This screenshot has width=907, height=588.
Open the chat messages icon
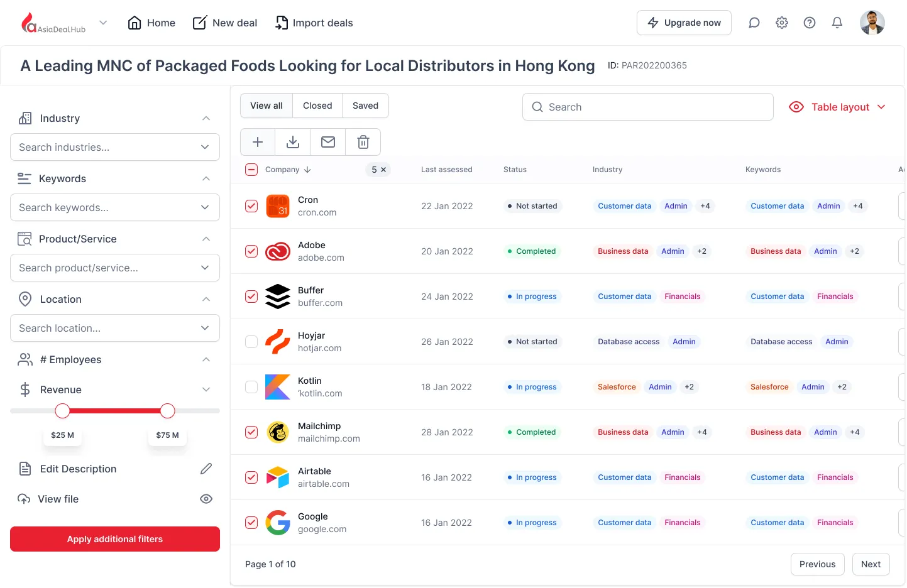(x=754, y=23)
